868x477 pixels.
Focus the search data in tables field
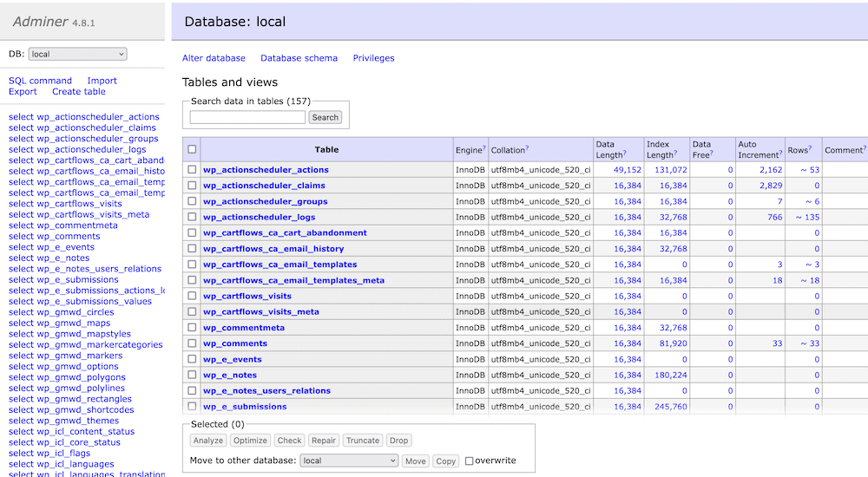pos(247,117)
